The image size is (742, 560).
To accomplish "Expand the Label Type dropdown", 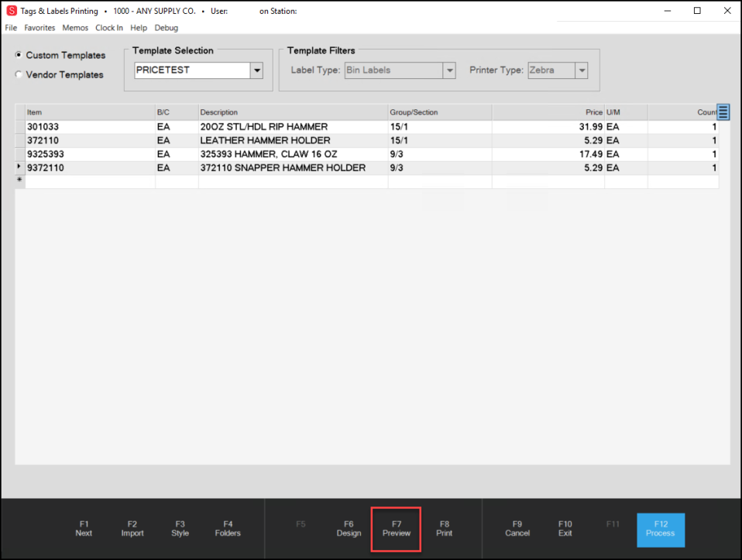I will [448, 70].
